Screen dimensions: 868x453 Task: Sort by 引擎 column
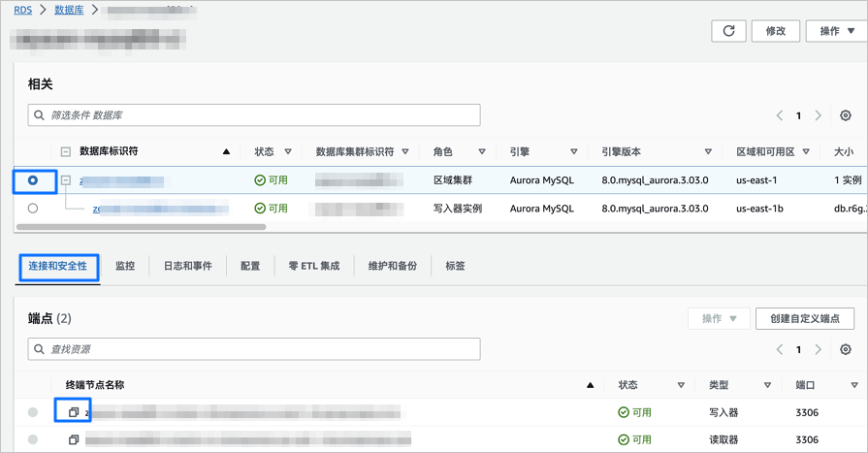click(574, 151)
